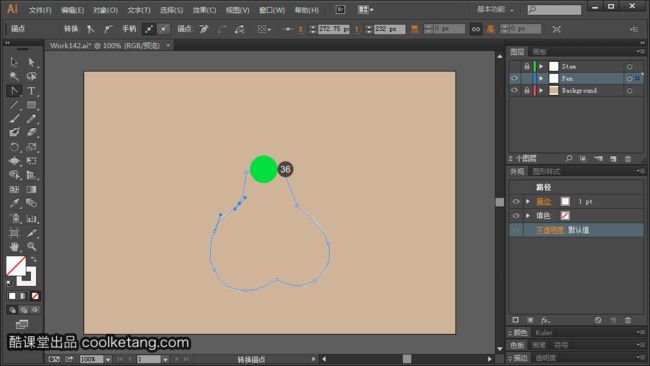
Task: Convert anchor to corner point button
Action: point(91,29)
